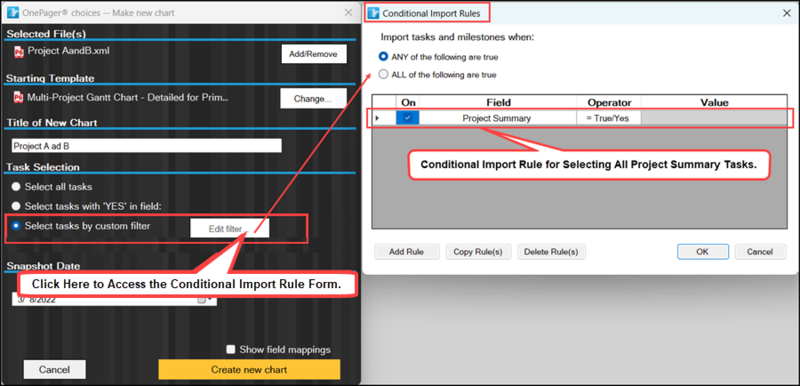Click Delete Rule(s) button
Image resolution: width=800 pixels, height=386 pixels.
(551, 251)
